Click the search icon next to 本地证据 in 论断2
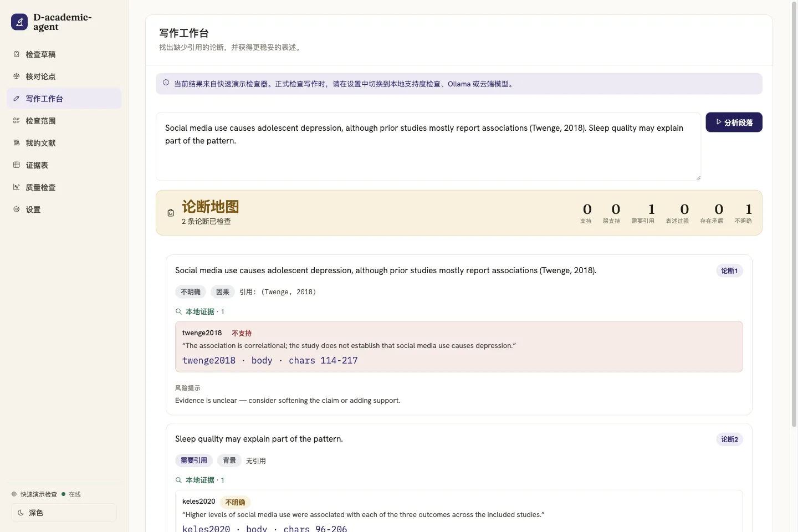The width and height of the screenshot is (798, 532). coord(178,480)
